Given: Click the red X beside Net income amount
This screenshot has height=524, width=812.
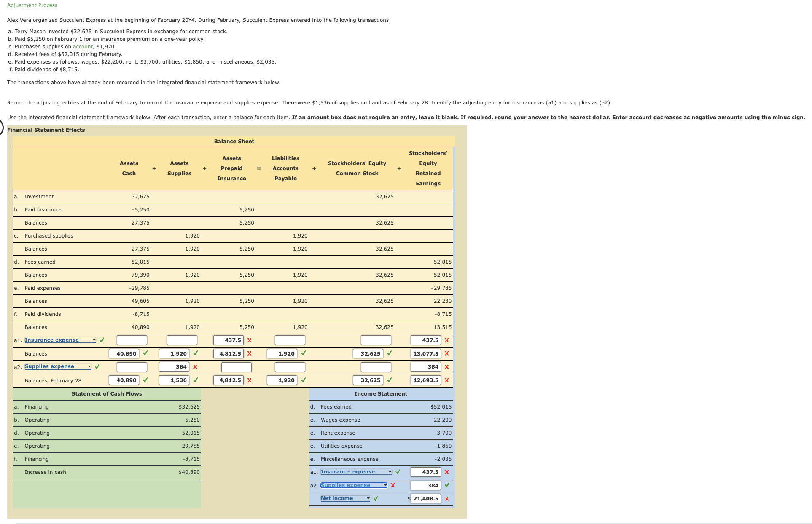Looking at the screenshot, I should 447,499.
